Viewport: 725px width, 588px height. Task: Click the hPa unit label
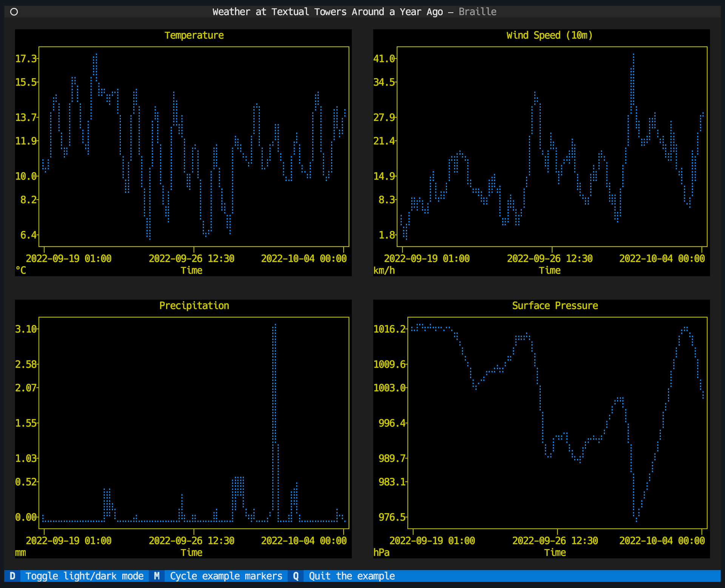point(381,553)
